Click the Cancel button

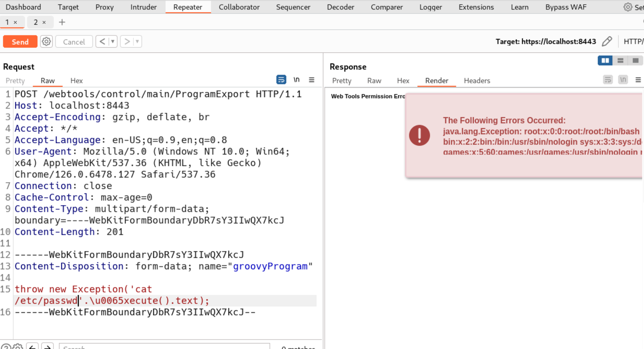click(x=74, y=42)
